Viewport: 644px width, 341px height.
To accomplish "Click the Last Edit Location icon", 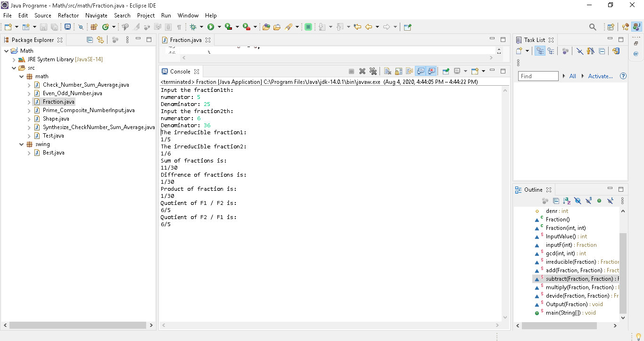I will pos(357,27).
